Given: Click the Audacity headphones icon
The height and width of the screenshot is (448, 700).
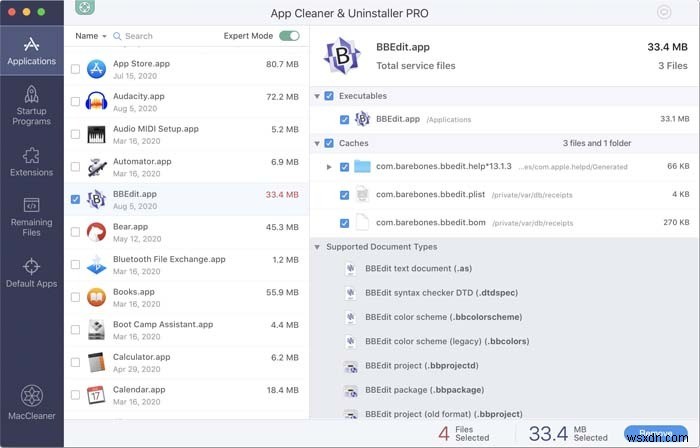Looking at the screenshot, I should (96, 102).
